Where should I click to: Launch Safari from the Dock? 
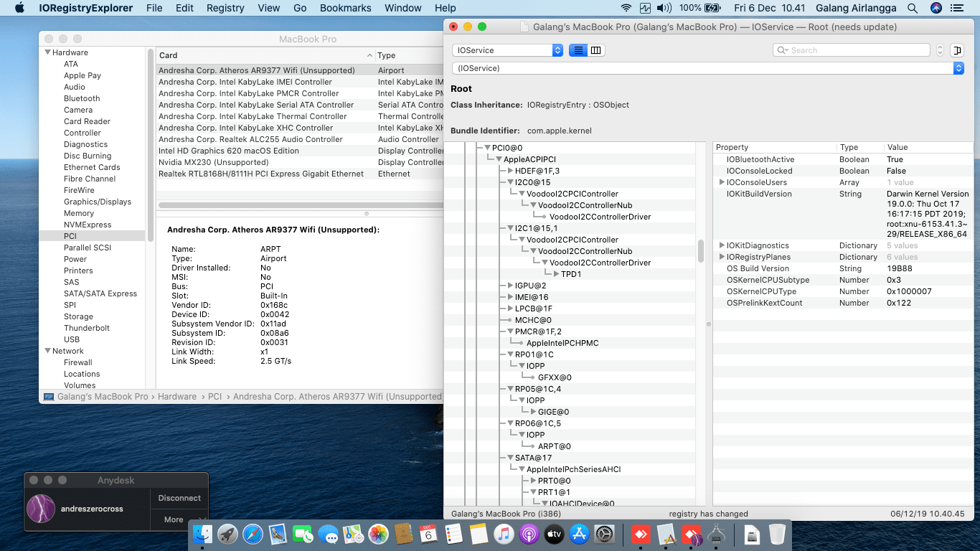click(x=253, y=534)
